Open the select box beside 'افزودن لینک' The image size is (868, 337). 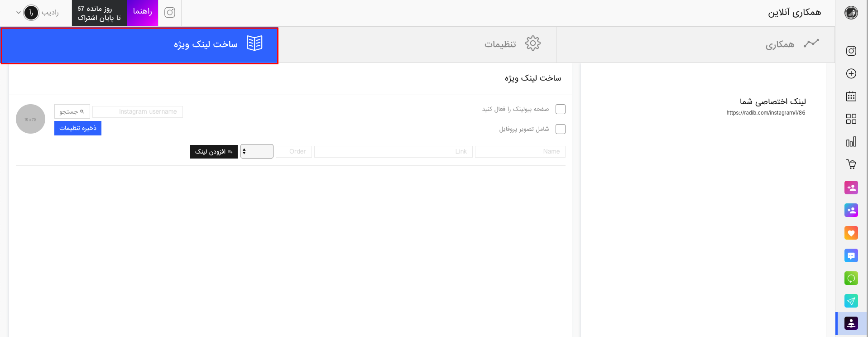pos(257,151)
